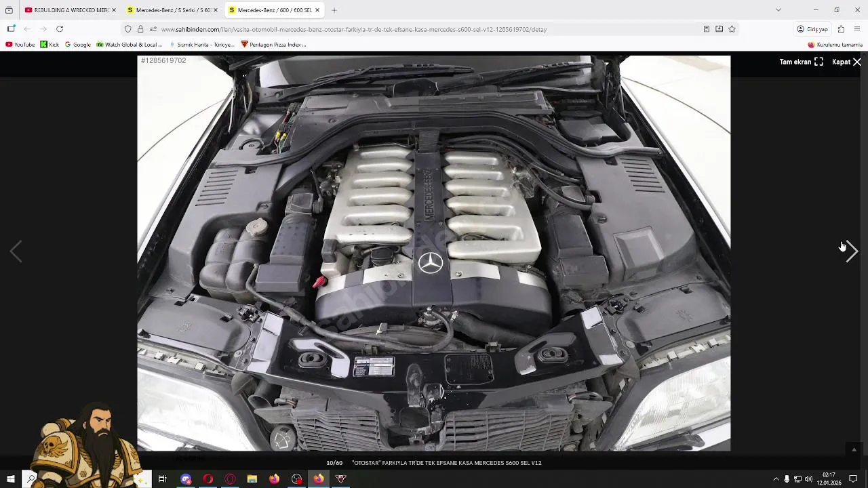This screenshot has height=488, width=868.
Task: Reload the current page
Action: click(60, 29)
